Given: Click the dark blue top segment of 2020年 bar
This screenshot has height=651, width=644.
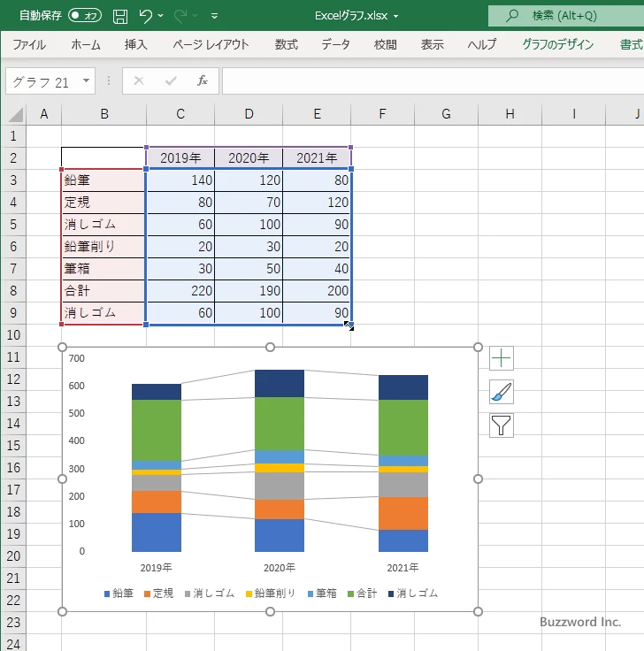Looking at the screenshot, I should pos(280,384).
